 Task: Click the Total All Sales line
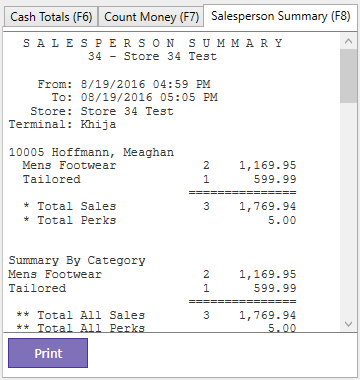point(156,315)
